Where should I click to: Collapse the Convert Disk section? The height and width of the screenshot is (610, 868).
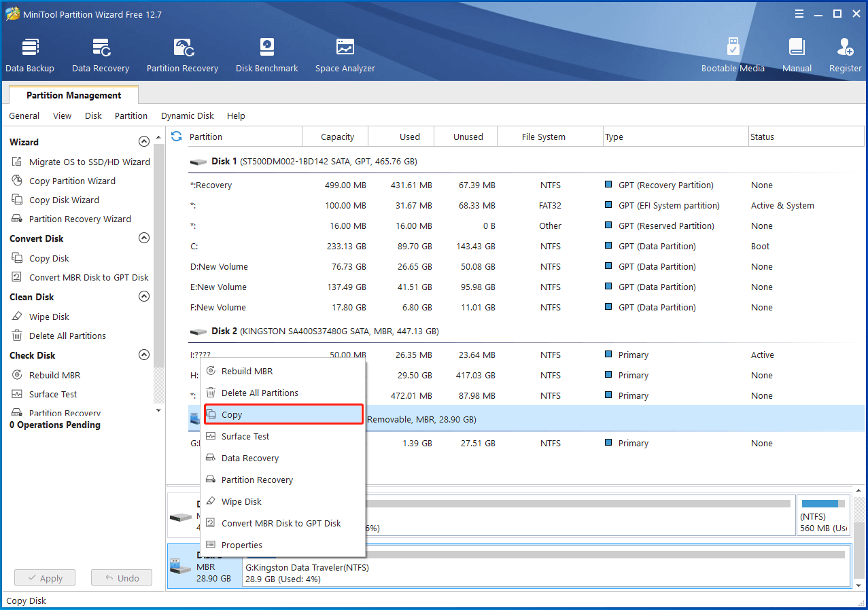click(144, 238)
